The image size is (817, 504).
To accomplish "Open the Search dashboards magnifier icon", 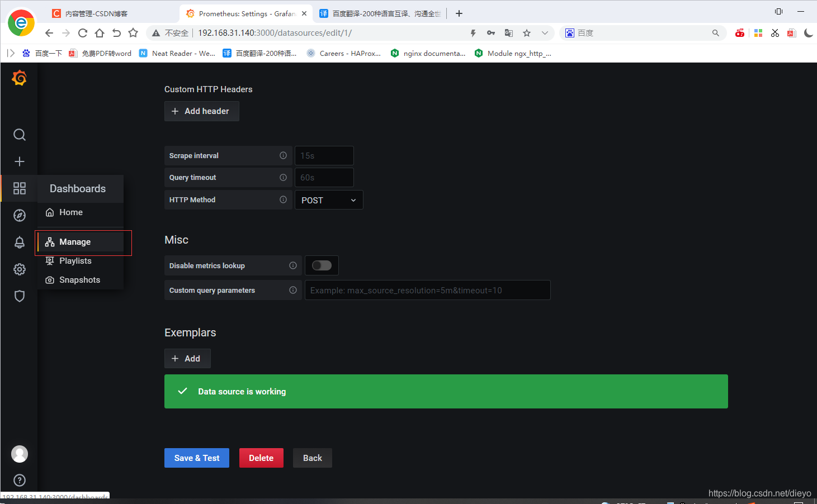I will [x=20, y=135].
